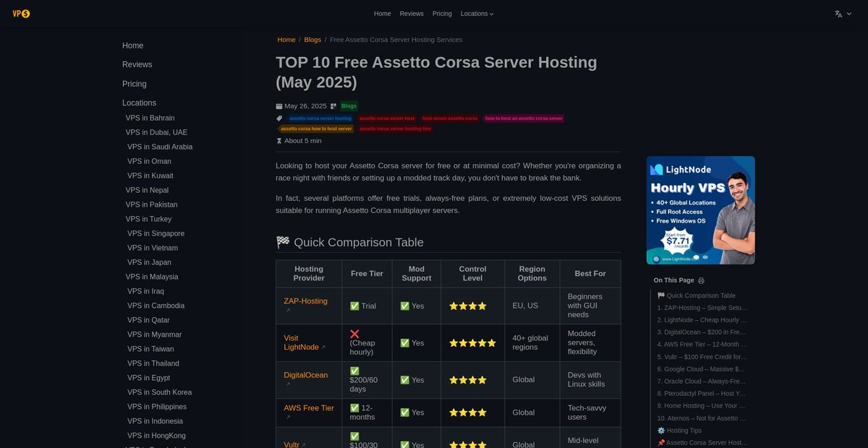The height and width of the screenshot is (448, 868).
Task: Open VPS in Bahrain sidebar link
Action: [x=150, y=118]
